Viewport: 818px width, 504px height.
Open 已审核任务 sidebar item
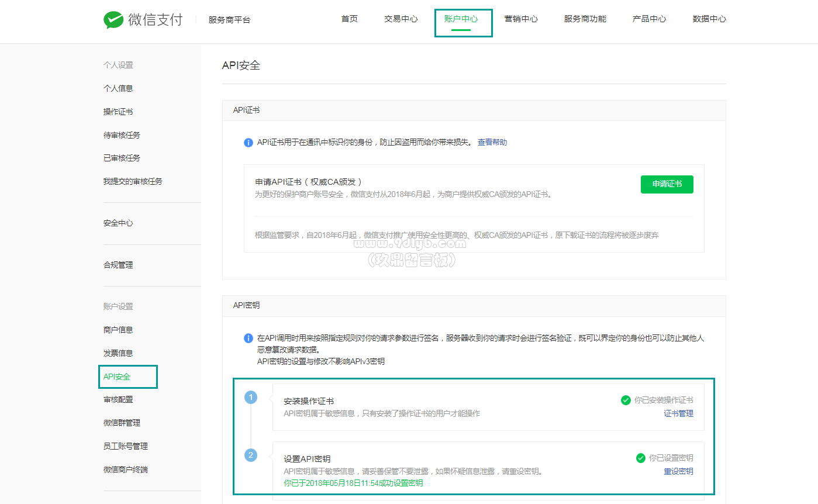122,158
